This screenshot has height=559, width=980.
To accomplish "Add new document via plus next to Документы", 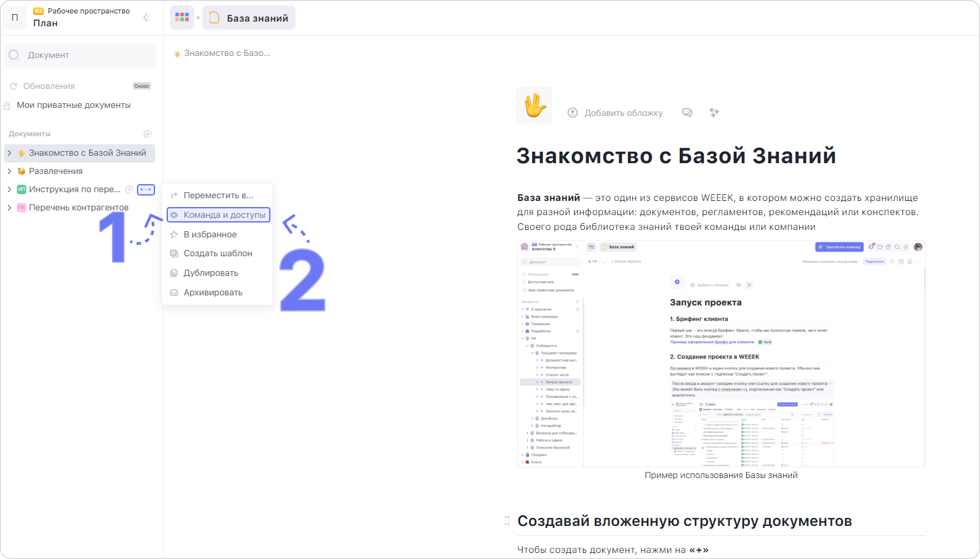I will [148, 134].
